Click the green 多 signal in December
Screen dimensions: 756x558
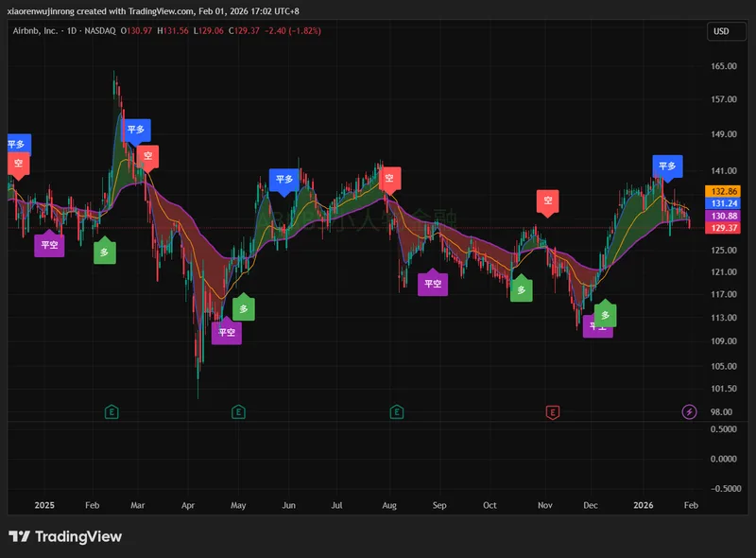[x=605, y=314]
